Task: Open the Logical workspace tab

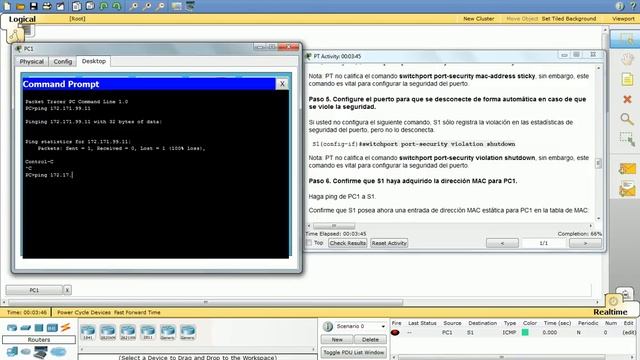Action: point(22,19)
